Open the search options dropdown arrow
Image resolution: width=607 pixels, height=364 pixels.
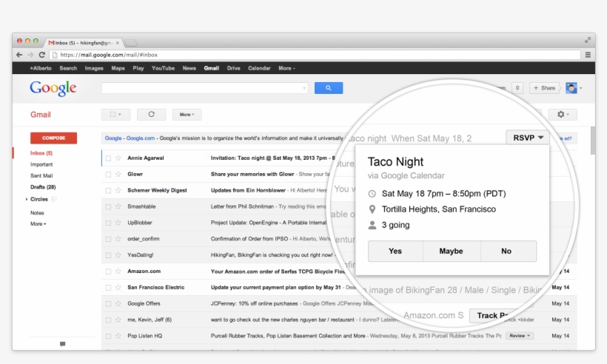click(304, 88)
